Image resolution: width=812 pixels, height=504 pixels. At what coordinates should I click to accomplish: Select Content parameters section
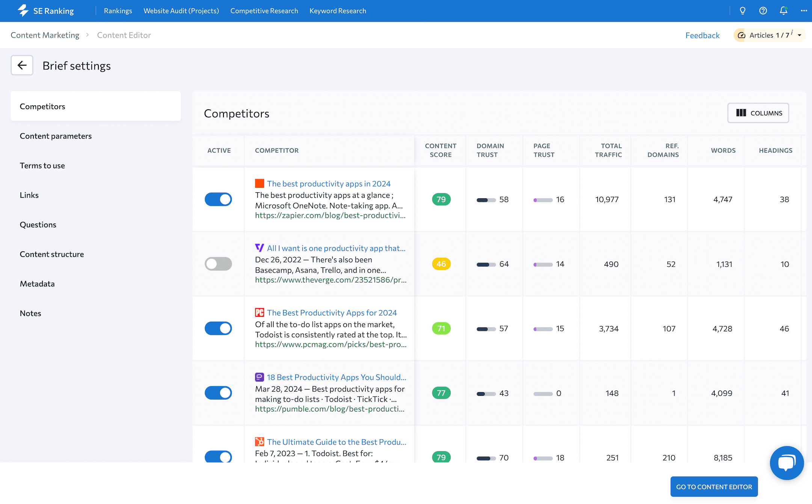tap(56, 135)
